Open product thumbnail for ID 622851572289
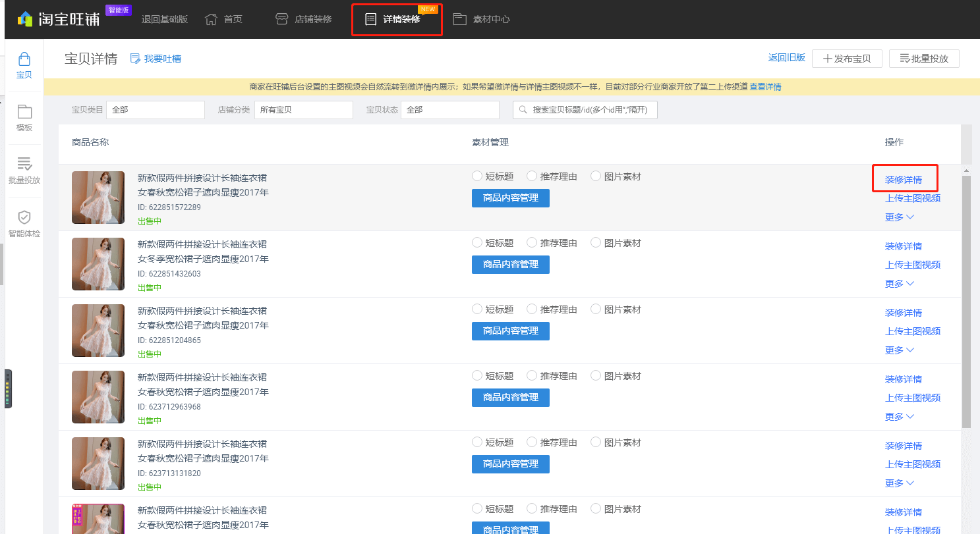The height and width of the screenshot is (534, 980). pos(98,198)
